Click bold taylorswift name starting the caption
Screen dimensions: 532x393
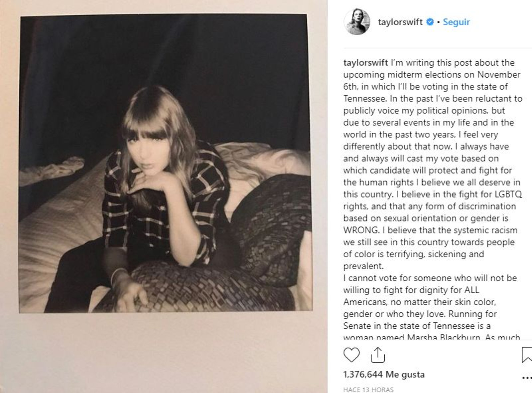click(365, 63)
